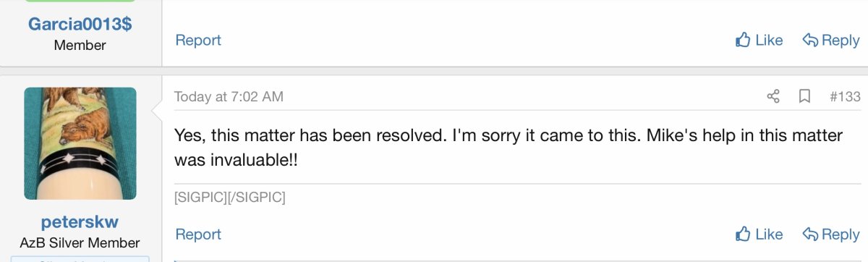
Task: Click the Member title under Garcia0013$
Action: point(80,45)
